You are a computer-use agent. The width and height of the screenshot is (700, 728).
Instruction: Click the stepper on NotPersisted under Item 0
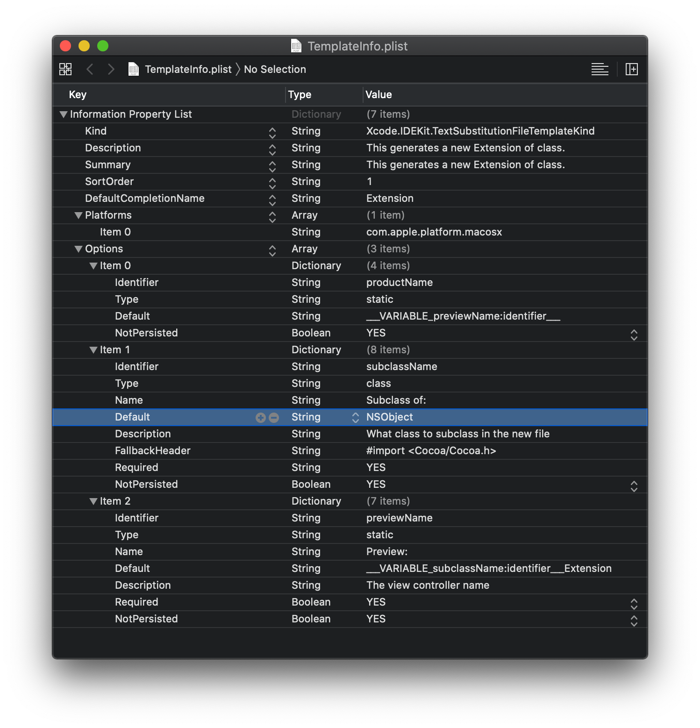pyautogui.click(x=634, y=334)
